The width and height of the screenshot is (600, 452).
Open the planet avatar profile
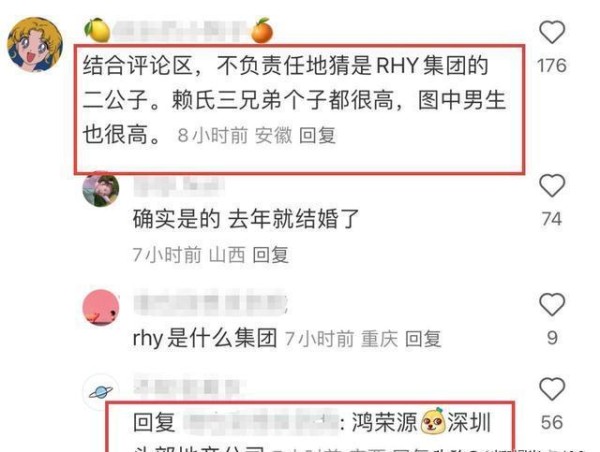[x=101, y=392]
